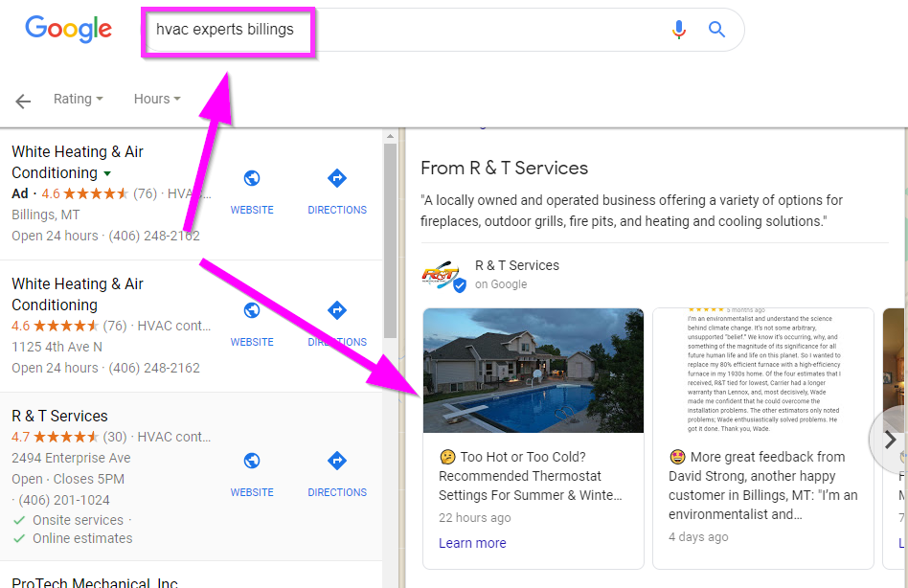Click the '22 hours ago' timestamp

point(474,517)
